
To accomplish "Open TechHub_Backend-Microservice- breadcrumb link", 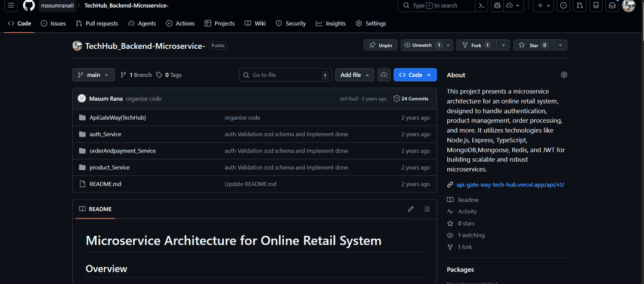I will [126, 6].
